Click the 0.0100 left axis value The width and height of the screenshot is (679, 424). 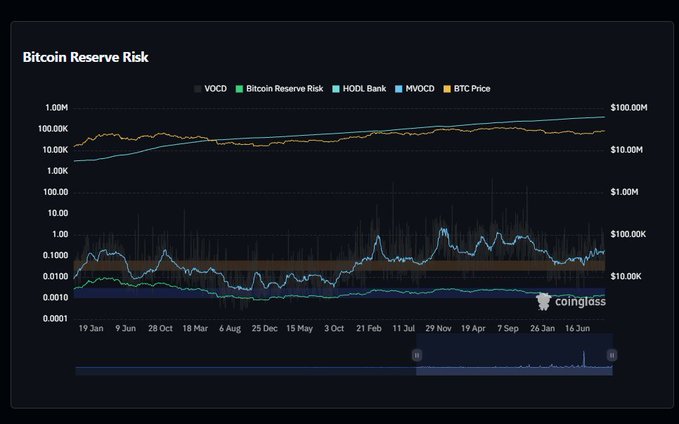point(55,277)
